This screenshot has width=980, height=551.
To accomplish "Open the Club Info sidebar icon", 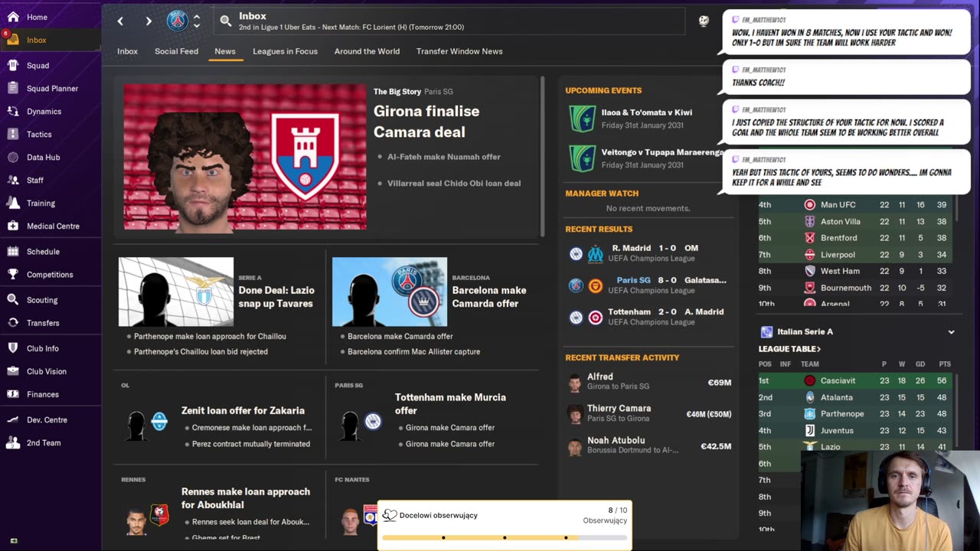I will [13, 348].
